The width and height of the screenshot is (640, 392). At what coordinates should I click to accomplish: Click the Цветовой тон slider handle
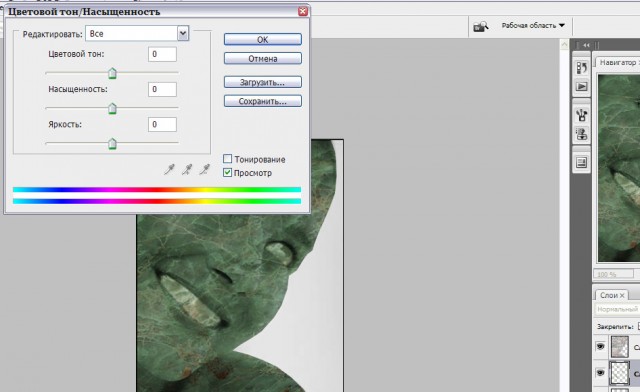[x=112, y=73]
